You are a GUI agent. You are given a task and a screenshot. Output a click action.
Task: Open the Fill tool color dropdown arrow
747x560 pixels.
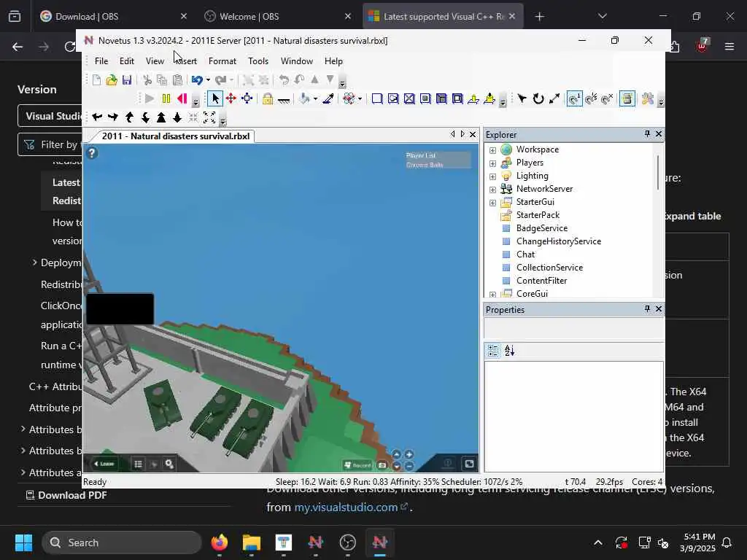(x=315, y=99)
